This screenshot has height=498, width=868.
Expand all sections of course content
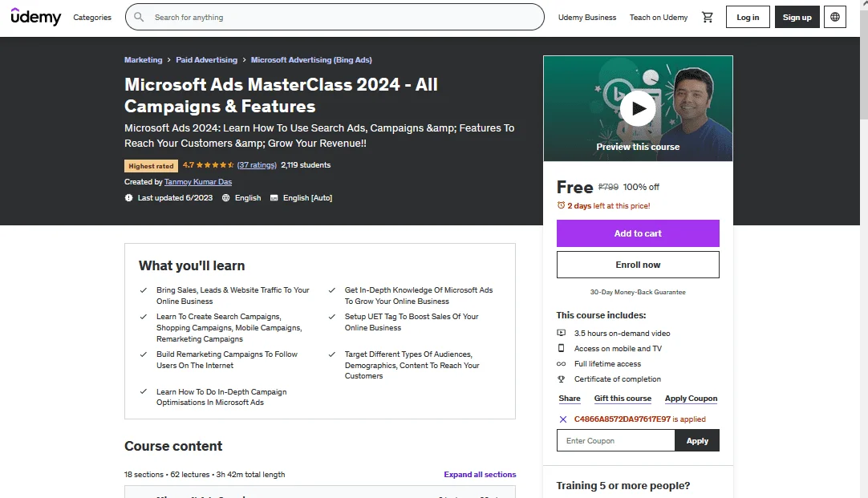tap(480, 474)
